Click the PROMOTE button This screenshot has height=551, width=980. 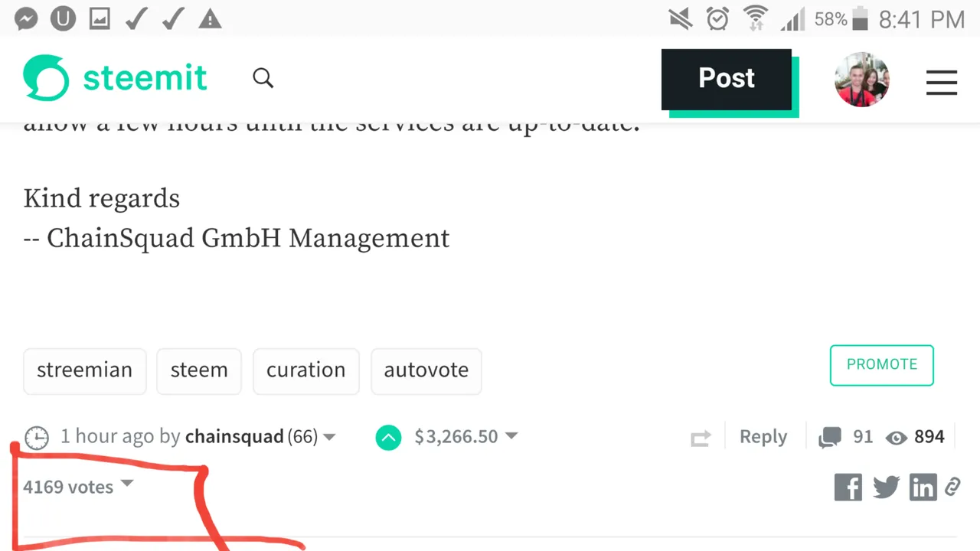coord(882,365)
